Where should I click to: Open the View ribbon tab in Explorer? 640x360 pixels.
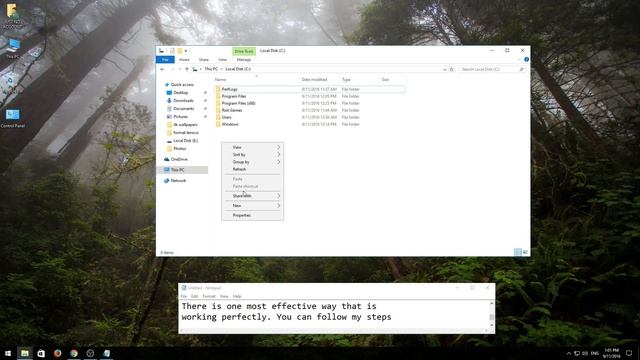222,60
